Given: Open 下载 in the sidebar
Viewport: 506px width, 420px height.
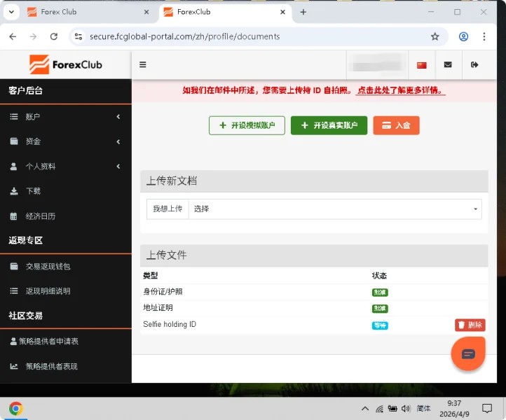Looking at the screenshot, I should point(66,191).
